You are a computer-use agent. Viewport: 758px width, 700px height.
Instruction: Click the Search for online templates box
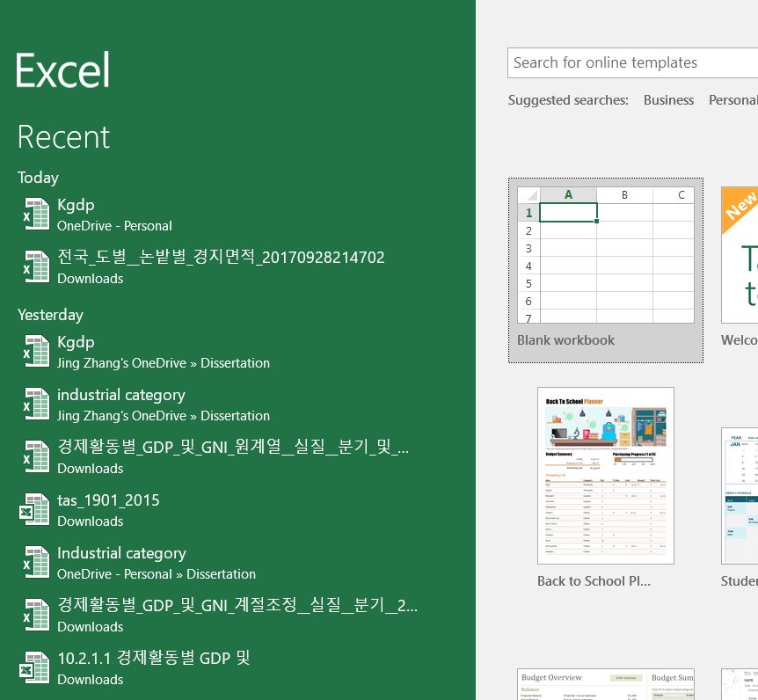pyautogui.click(x=633, y=62)
